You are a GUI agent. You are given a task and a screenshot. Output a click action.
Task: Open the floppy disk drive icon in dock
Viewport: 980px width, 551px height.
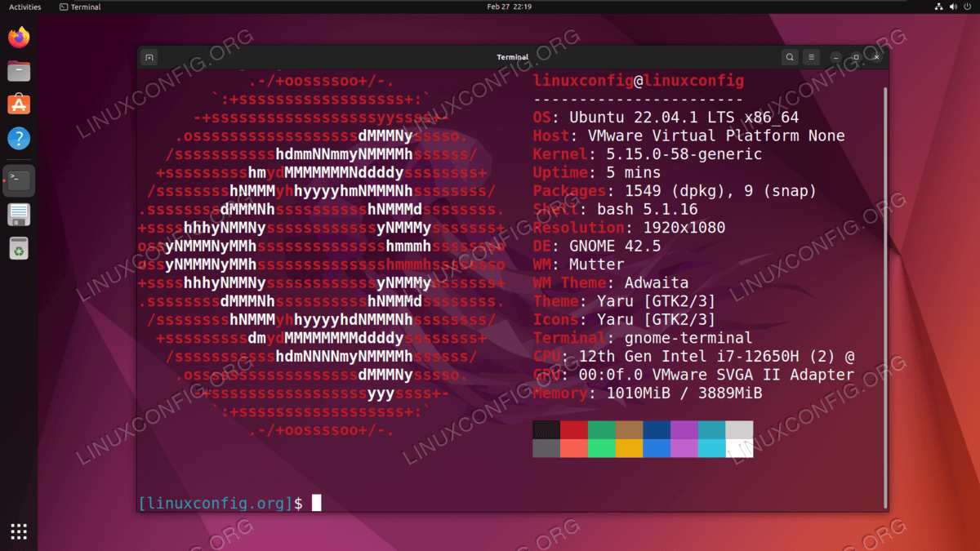19,215
